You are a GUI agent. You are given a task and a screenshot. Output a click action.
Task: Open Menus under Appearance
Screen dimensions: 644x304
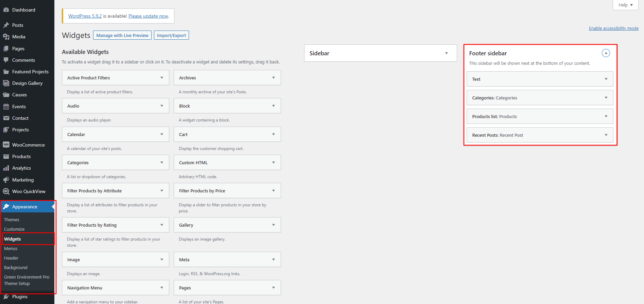pos(11,248)
